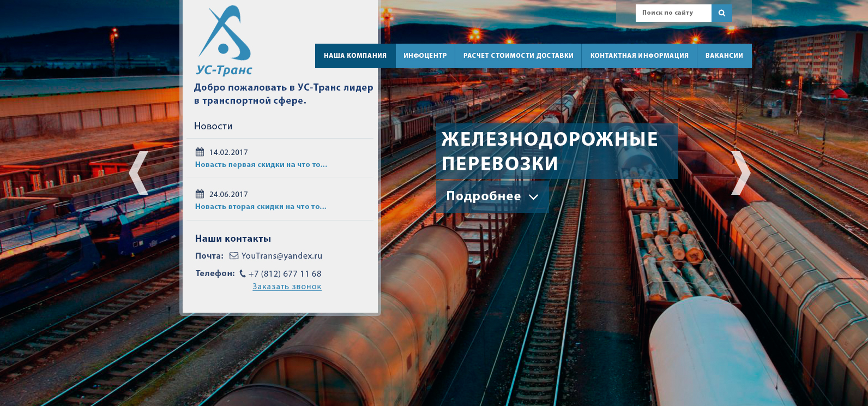
Task: Expand the Подробнее chevron arrow
Action: 534,197
